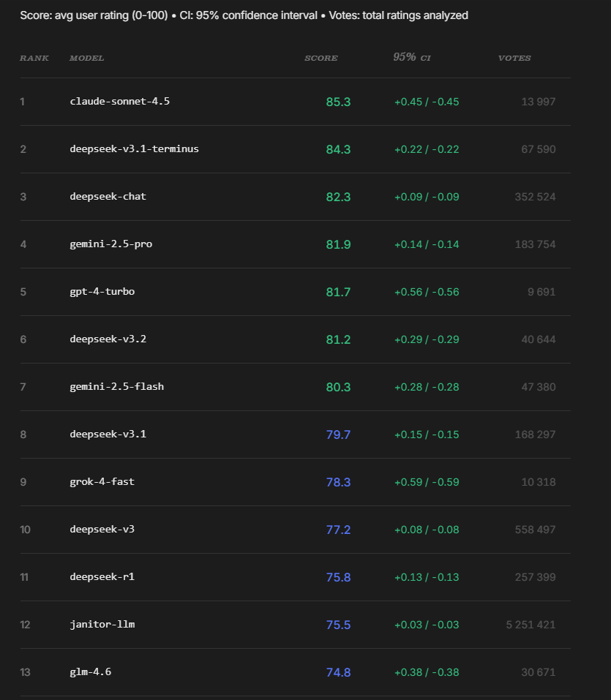
Task: Sort by the MODEL column header
Action: point(87,59)
